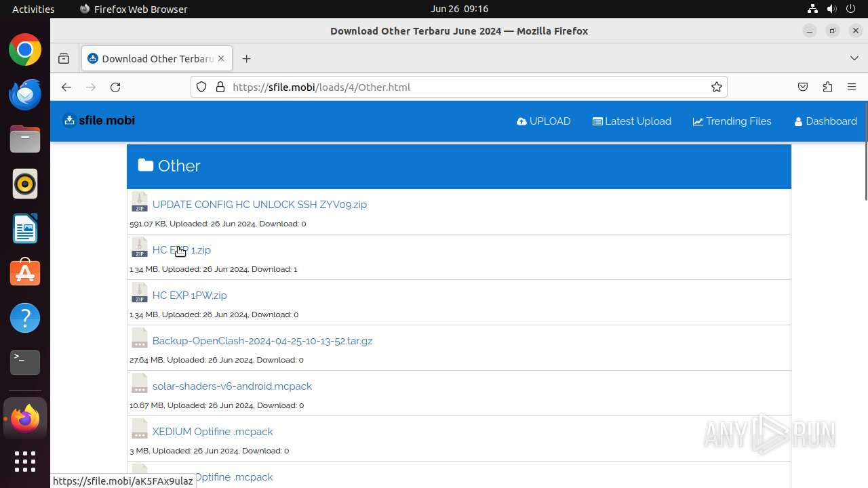Open Firefox application hamburger menu
The width and height of the screenshot is (868, 488).
pyautogui.click(x=852, y=87)
